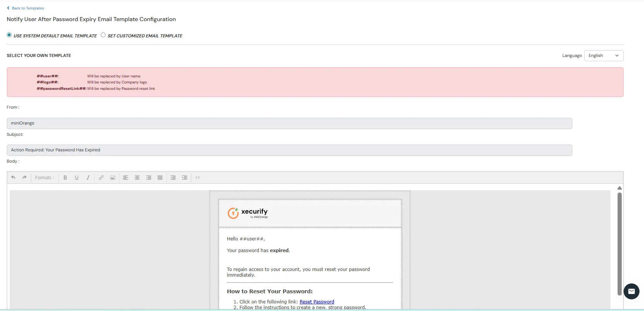Click 'Will be replaced by Company logo'
The height and width of the screenshot is (311, 644).
pos(117,82)
